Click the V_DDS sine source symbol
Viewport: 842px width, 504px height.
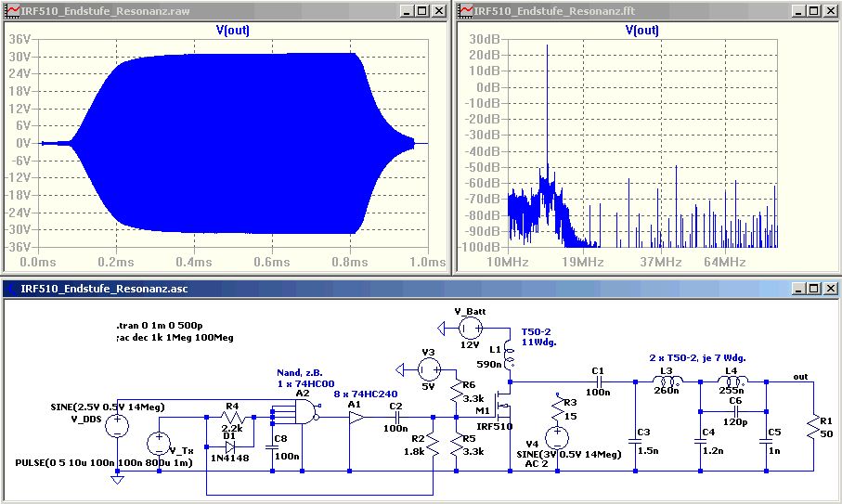tap(117, 426)
